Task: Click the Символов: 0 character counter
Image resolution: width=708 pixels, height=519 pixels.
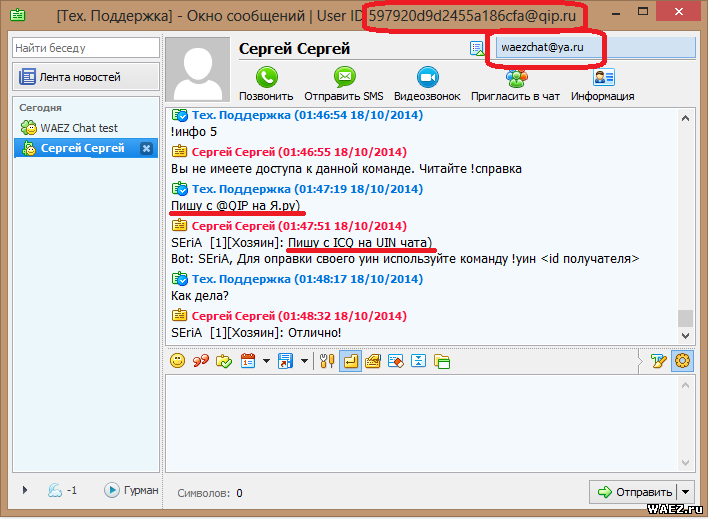Action: tap(210, 493)
